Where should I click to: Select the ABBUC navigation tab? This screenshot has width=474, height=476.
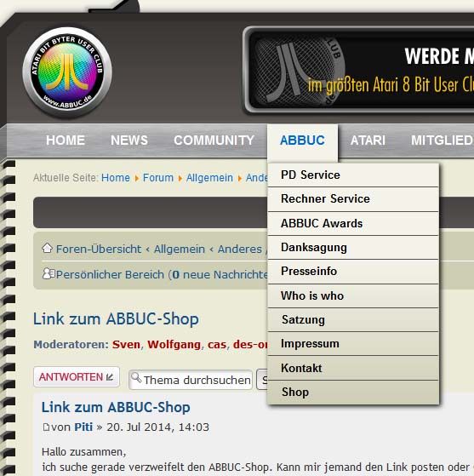coord(302,141)
